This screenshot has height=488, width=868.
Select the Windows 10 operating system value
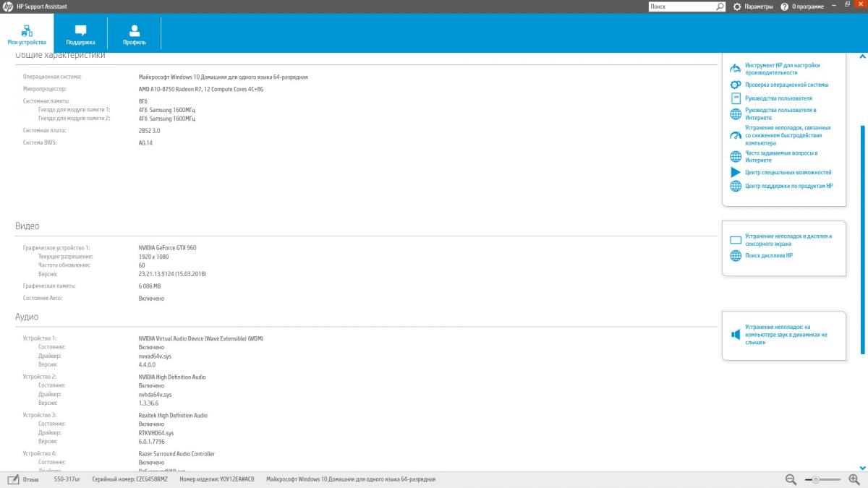point(224,76)
